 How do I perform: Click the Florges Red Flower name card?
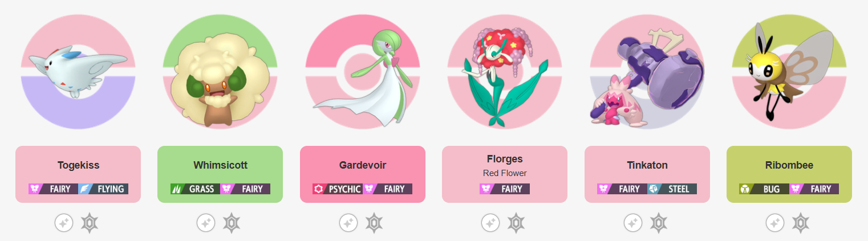point(505,174)
